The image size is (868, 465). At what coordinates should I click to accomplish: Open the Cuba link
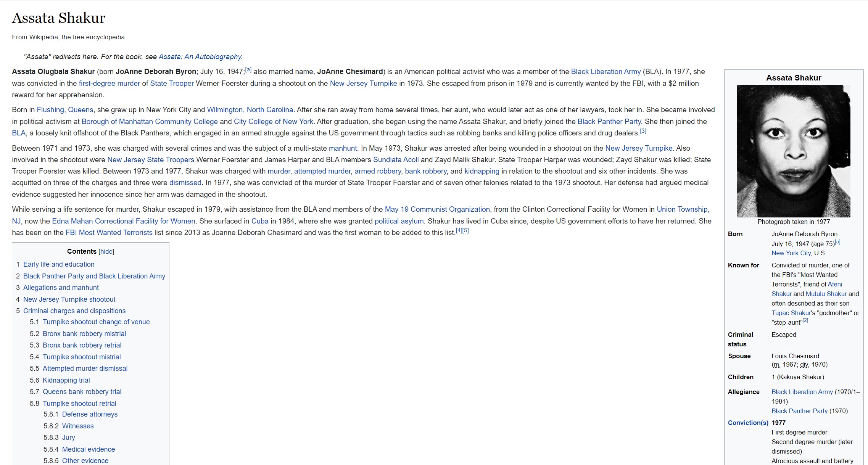(x=260, y=221)
